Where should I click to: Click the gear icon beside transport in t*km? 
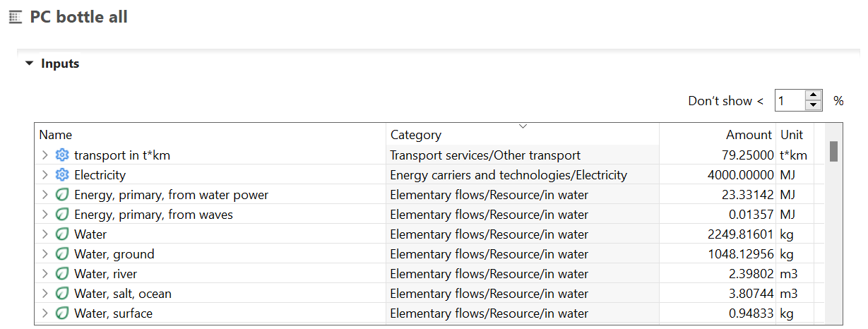click(x=62, y=155)
